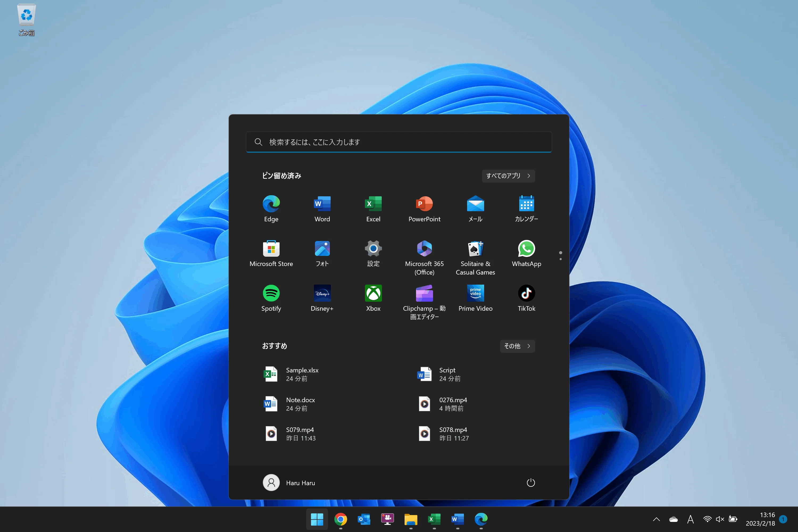
Task: Launch Solitaire & Casual Games
Action: click(475, 257)
